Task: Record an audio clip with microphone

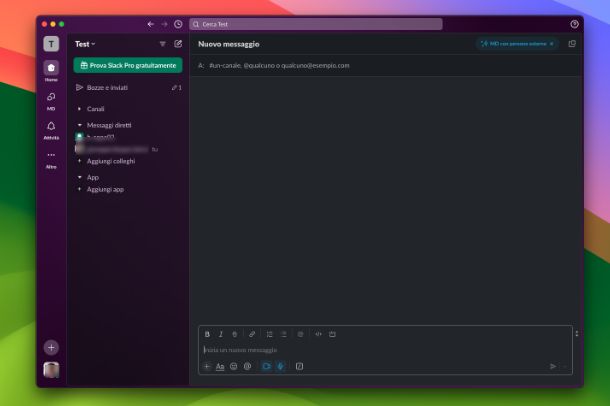Action: click(x=280, y=366)
